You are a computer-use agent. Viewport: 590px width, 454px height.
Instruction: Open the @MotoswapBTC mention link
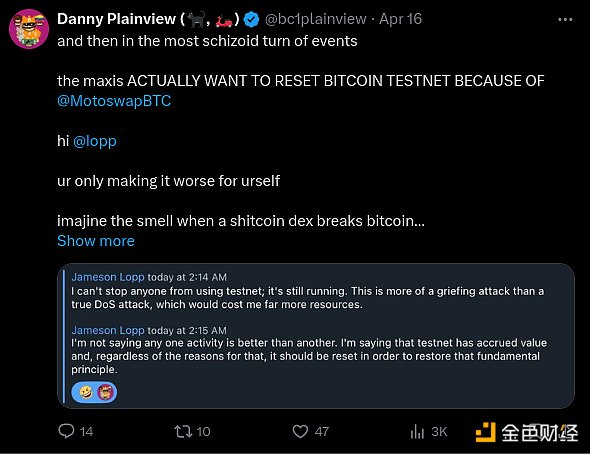(x=114, y=101)
